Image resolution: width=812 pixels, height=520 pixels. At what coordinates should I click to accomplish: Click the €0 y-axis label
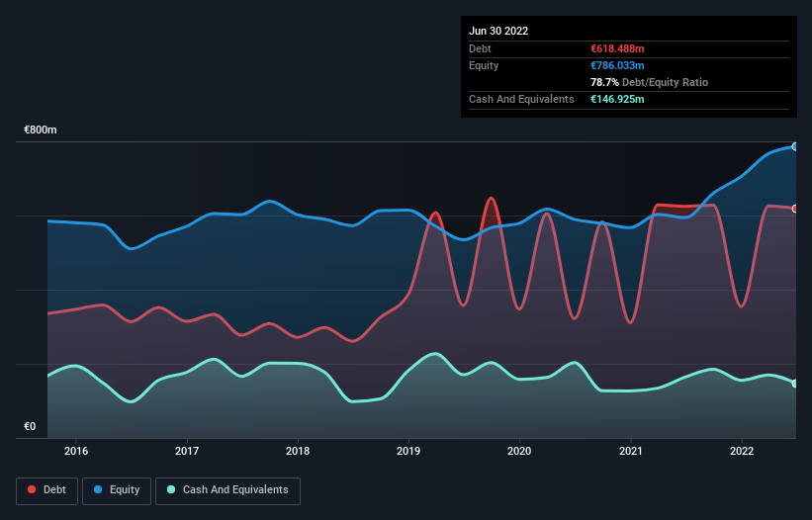pos(30,426)
